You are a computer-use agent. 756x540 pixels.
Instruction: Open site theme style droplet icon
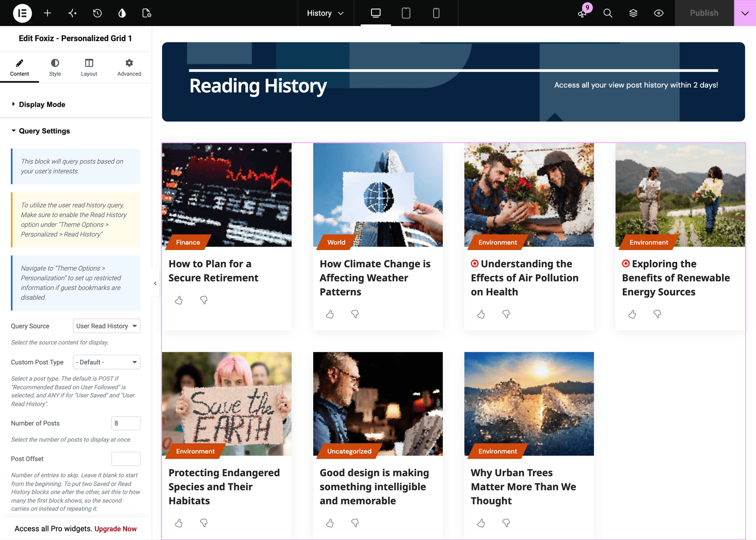coord(122,13)
